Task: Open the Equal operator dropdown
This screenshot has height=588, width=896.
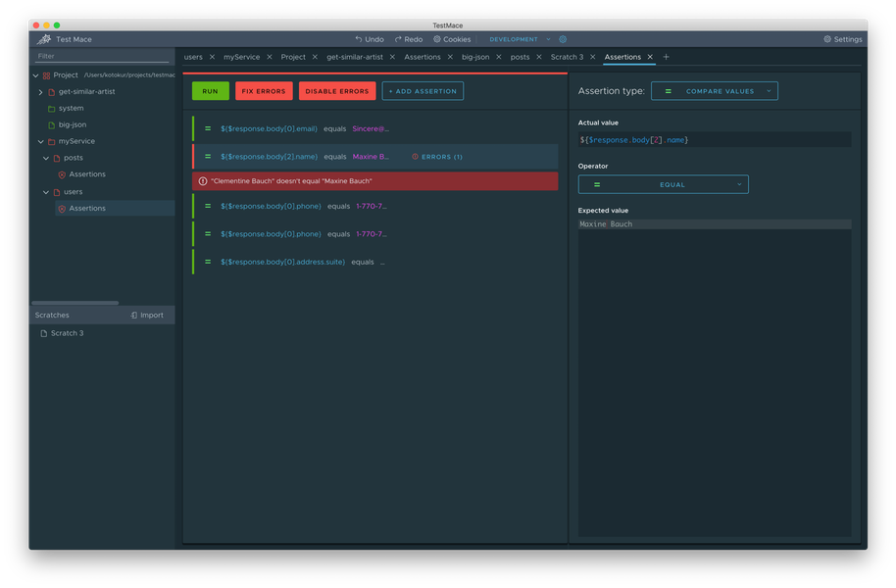Action: (663, 184)
